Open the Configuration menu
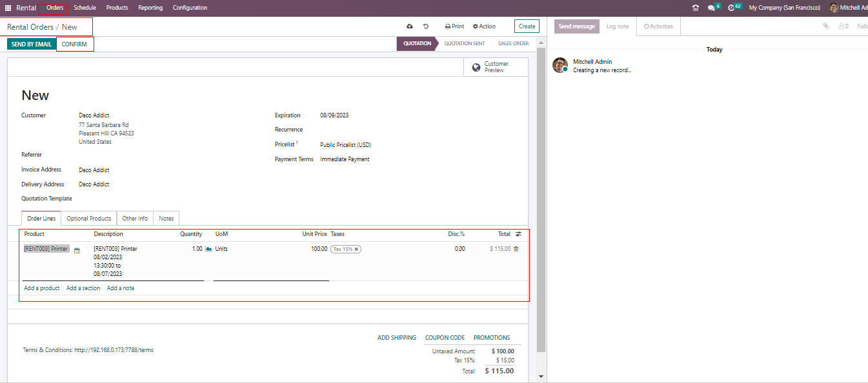This screenshot has height=383, width=868. coord(190,8)
